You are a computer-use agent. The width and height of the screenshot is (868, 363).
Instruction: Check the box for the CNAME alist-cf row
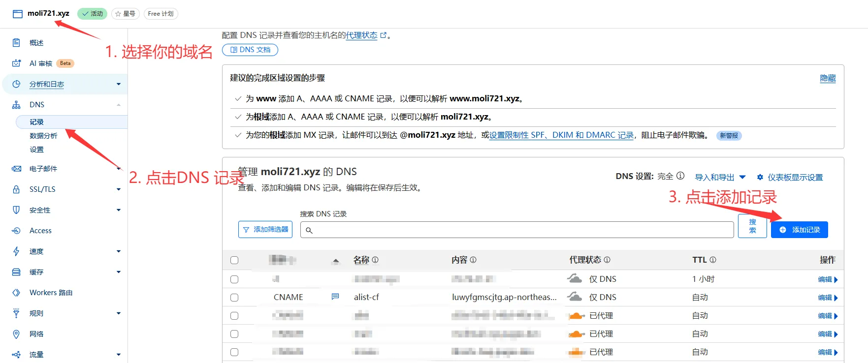234,298
